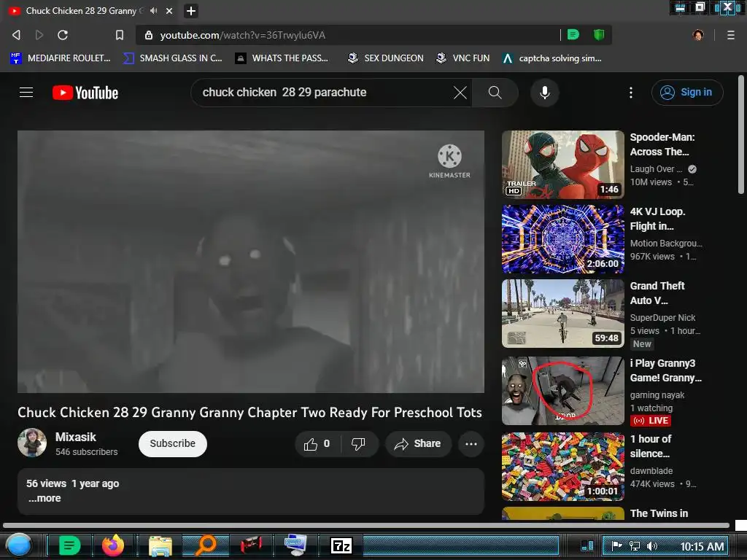Open VNC FUN bookmark
The height and width of the screenshot is (560, 747).
pyautogui.click(x=463, y=58)
